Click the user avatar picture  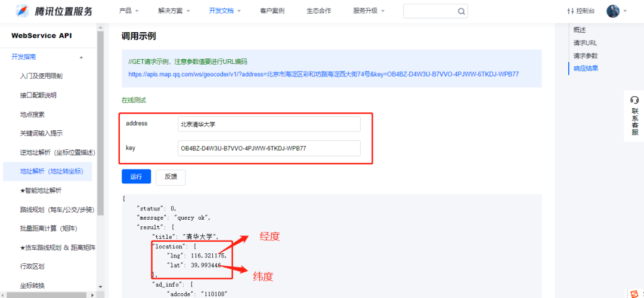click(x=613, y=11)
